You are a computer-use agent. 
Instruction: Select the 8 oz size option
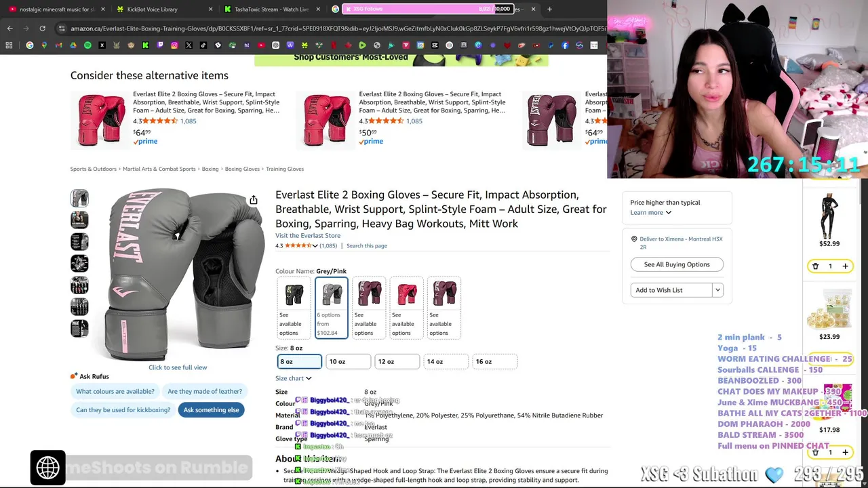coord(300,362)
